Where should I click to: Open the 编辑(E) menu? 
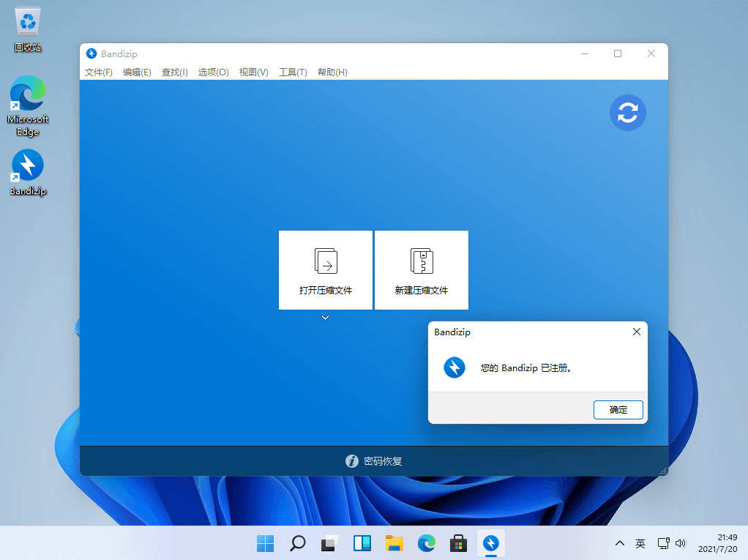pos(137,72)
